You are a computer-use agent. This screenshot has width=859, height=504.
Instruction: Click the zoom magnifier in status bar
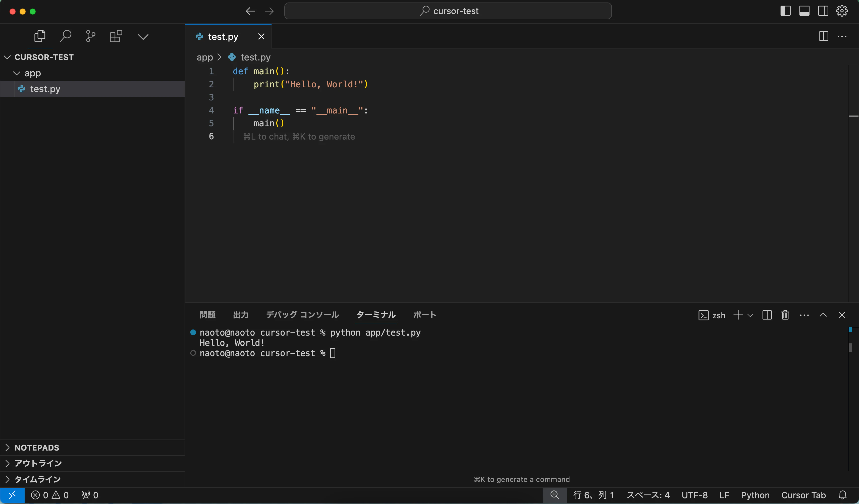point(555,495)
